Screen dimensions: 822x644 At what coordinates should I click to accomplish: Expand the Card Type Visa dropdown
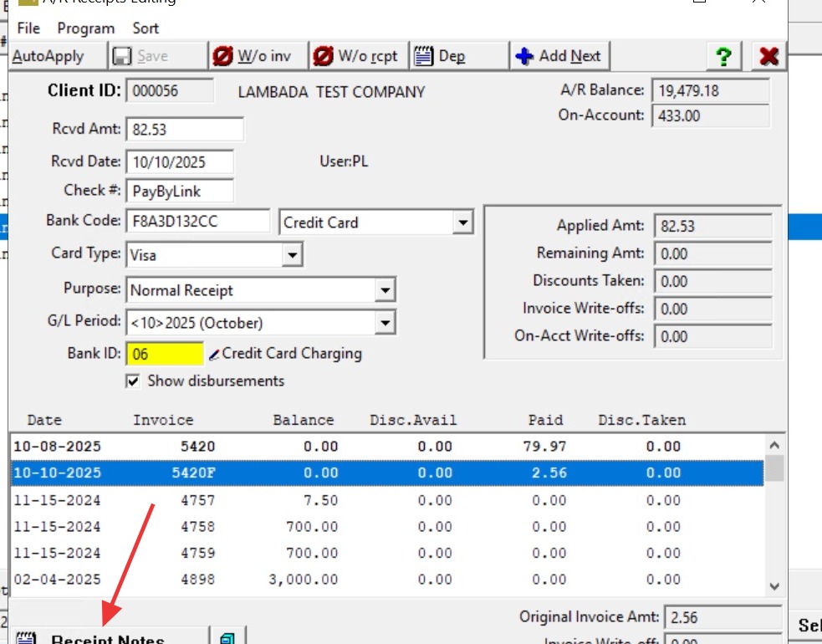(x=292, y=255)
